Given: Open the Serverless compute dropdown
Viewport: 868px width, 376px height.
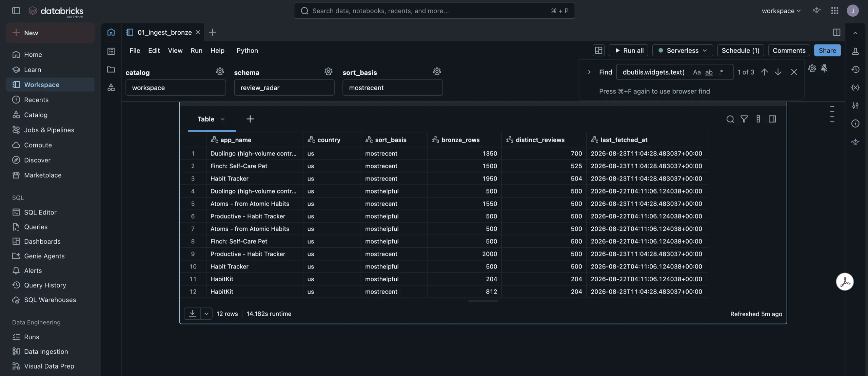Looking at the screenshot, I should pyautogui.click(x=682, y=50).
